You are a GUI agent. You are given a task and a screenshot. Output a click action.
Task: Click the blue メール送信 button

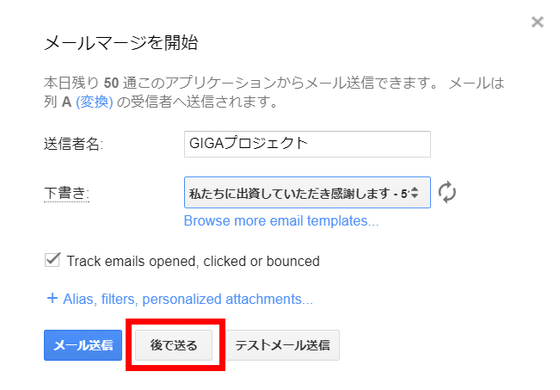tap(83, 345)
